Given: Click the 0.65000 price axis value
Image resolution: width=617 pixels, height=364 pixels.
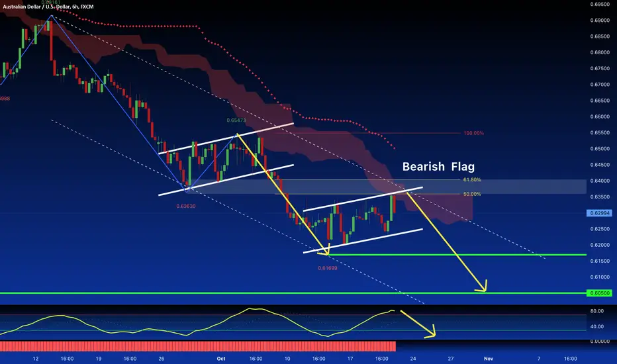Looking at the screenshot, I should click(x=600, y=149).
